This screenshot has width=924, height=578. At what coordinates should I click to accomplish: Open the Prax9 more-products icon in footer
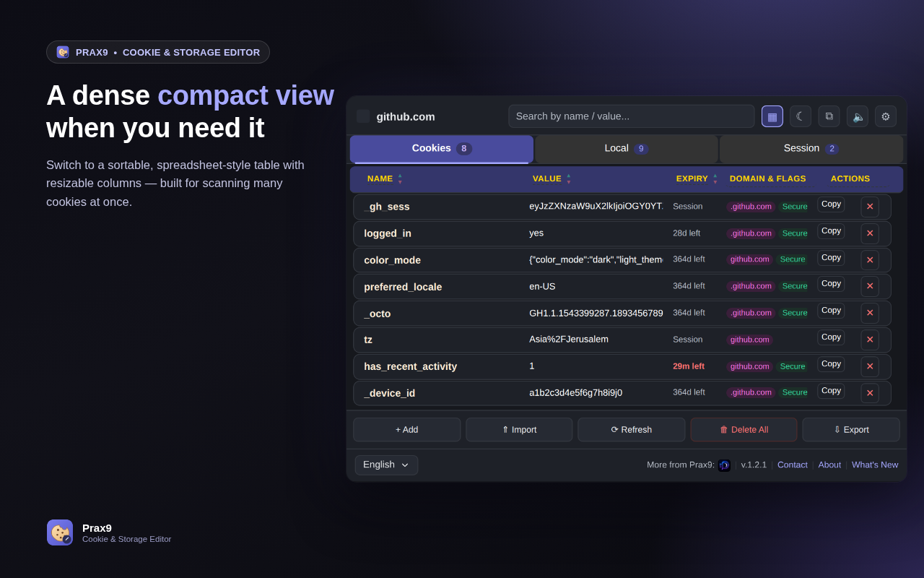(724, 465)
